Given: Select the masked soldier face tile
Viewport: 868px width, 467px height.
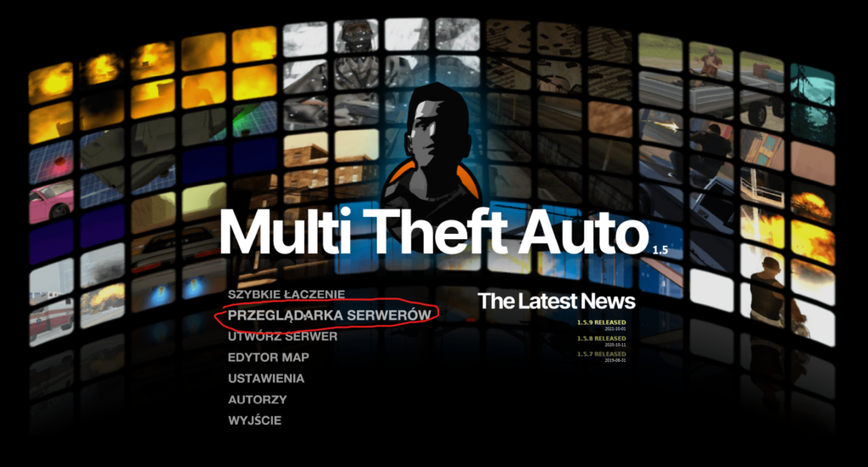Looking at the screenshot, I should click(x=356, y=36).
